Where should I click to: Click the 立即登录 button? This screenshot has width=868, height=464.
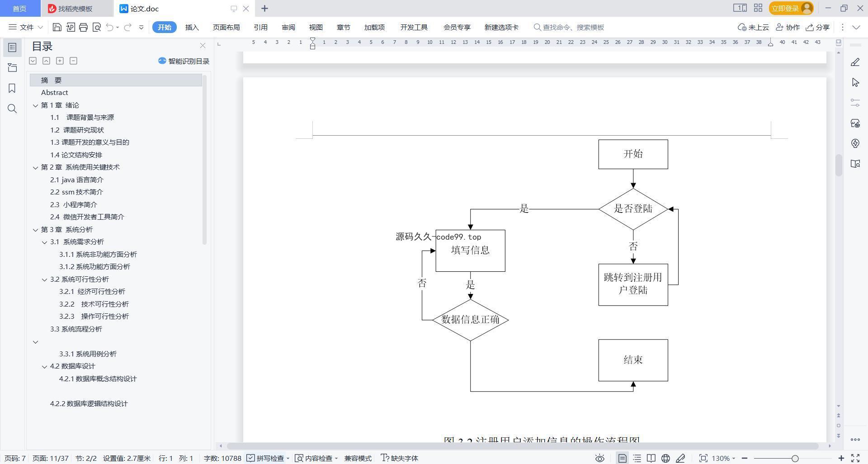(791, 8)
